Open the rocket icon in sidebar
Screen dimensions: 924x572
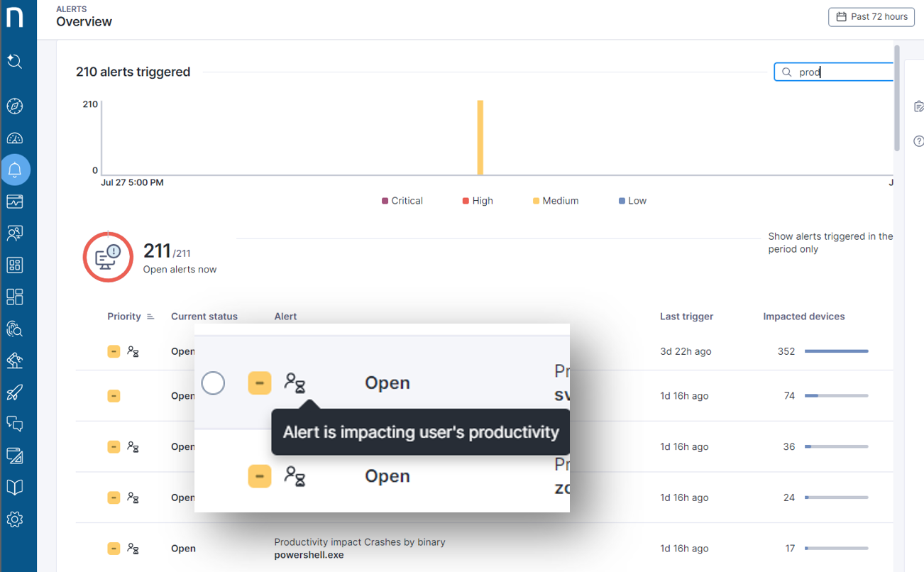point(15,392)
